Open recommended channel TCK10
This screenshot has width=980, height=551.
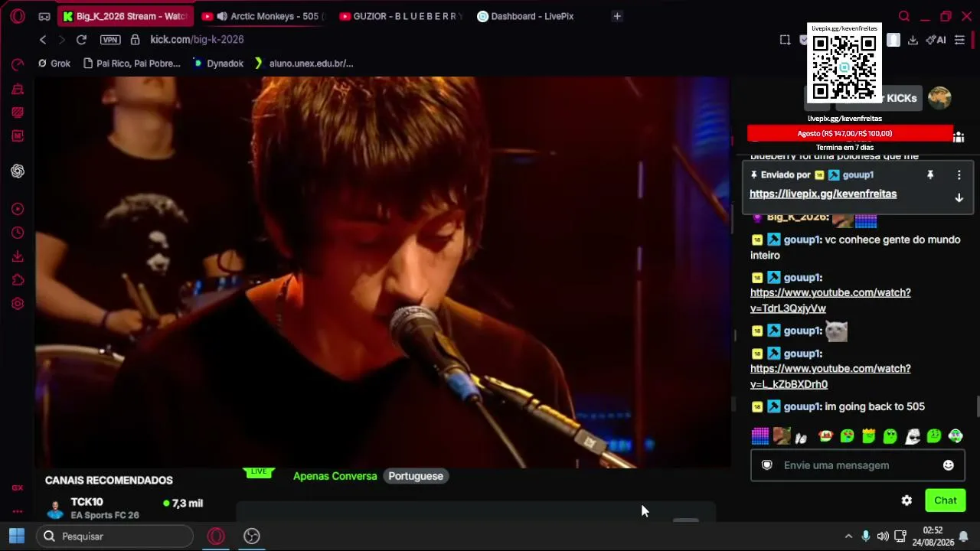[x=122, y=509]
